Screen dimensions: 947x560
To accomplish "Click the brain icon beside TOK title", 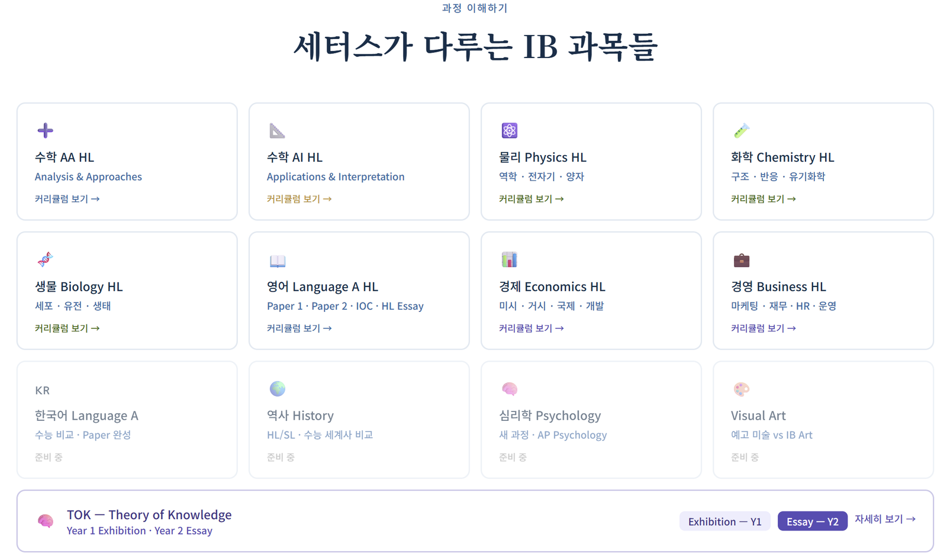I will [x=46, y=521].
